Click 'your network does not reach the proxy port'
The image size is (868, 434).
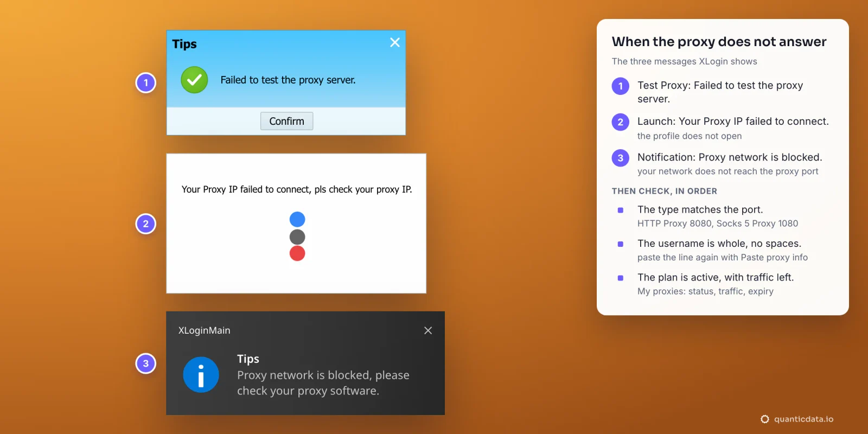click(728, 171)
